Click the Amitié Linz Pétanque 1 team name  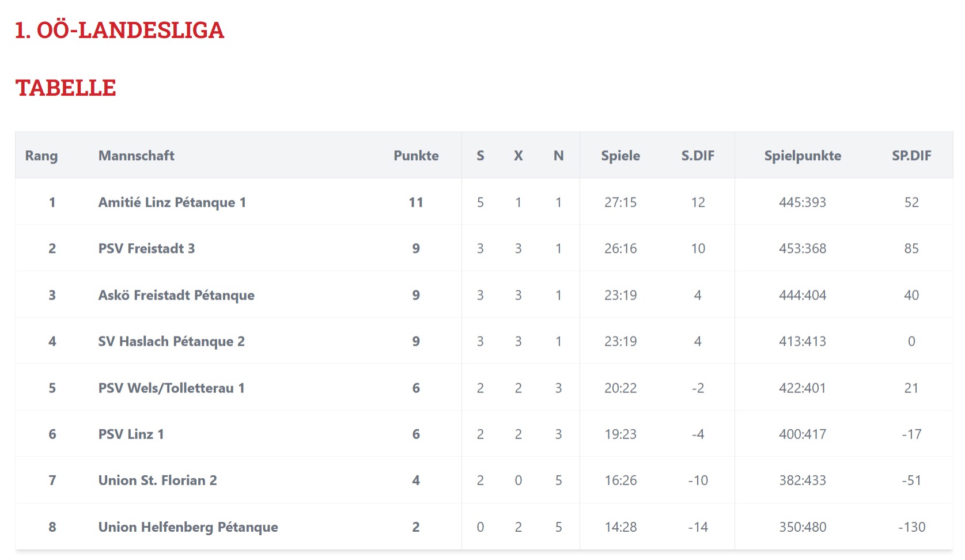point(172,202)
